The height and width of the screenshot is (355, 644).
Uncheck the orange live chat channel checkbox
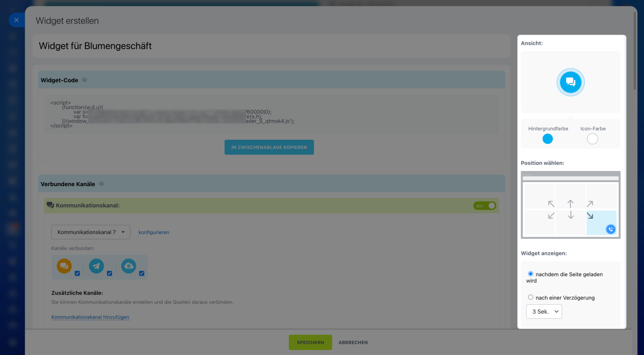(x=77, y=274)
